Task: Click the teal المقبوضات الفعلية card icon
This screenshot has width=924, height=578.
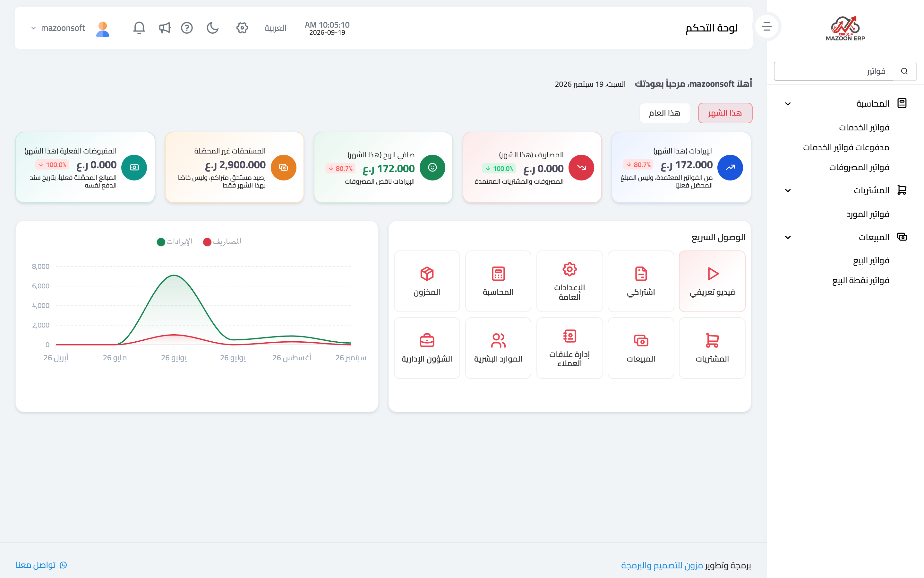Action: coord(134,167)
